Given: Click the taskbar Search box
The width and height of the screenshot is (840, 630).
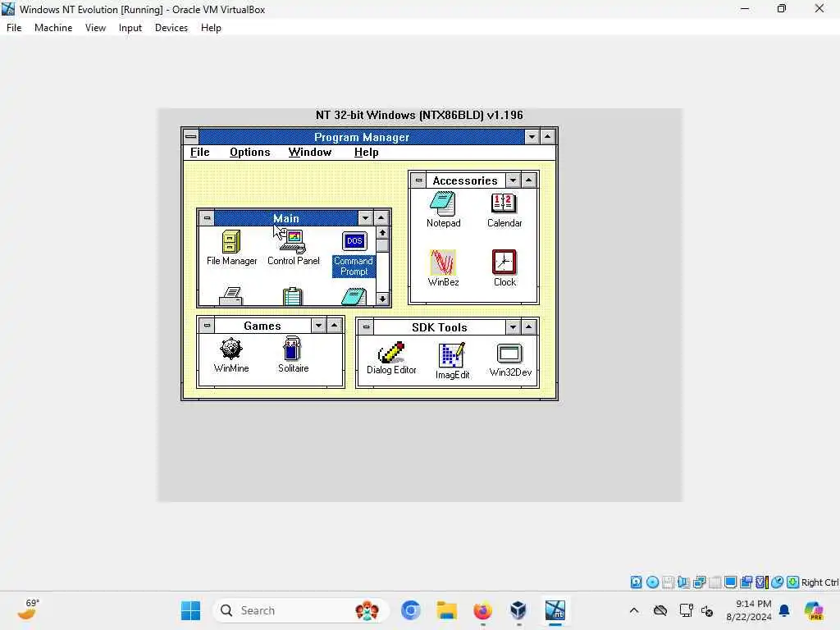Looking at the screenshot, I should point(300,610).
